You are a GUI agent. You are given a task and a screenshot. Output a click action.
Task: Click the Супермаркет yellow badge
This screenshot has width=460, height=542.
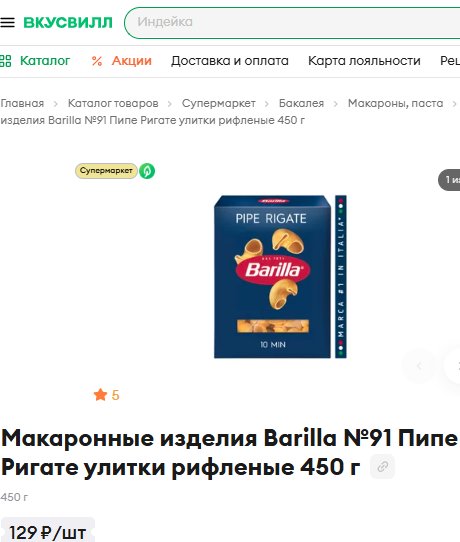[106, 171]
